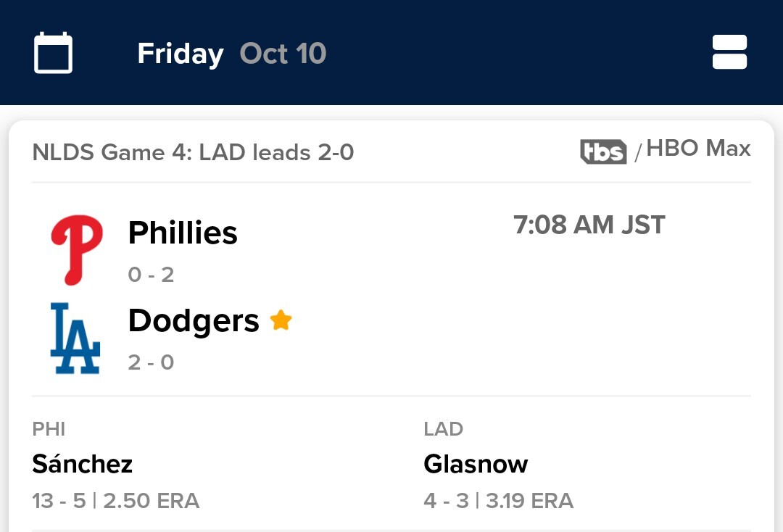This screenshot has height=532, width=783.
Task: Tap the HBO Max broadcast label
Action: coord(698,149)
